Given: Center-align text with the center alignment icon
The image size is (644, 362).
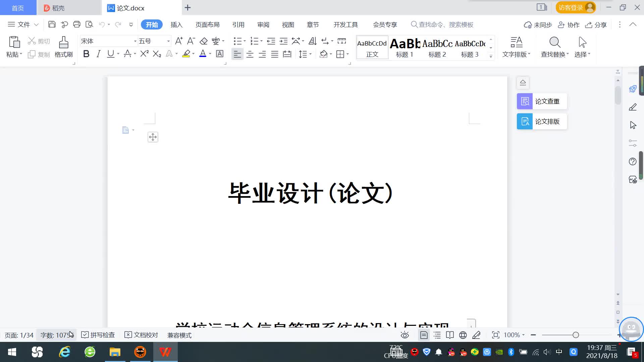Looking at the screenshot, I should (x=250, y=54).
